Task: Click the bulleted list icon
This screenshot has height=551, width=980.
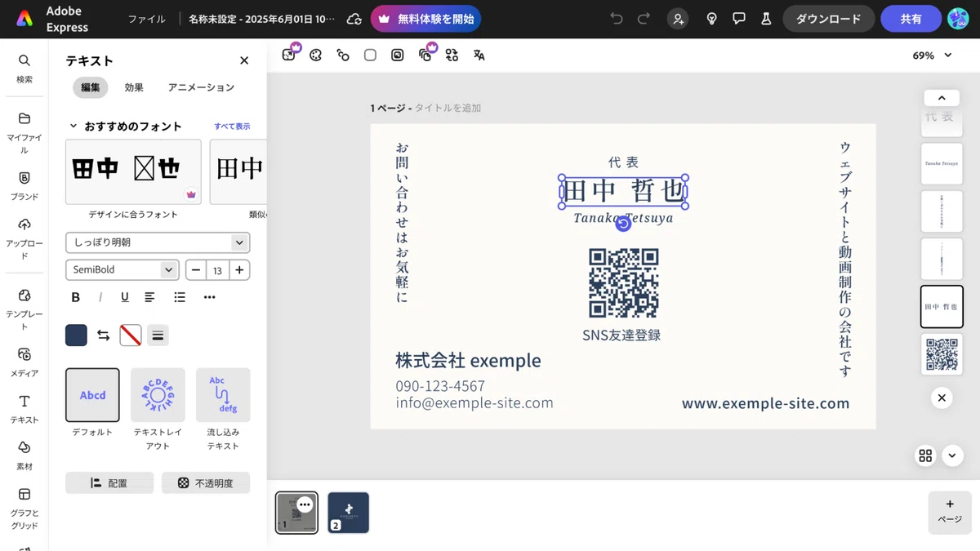Action: click(180, 297)
